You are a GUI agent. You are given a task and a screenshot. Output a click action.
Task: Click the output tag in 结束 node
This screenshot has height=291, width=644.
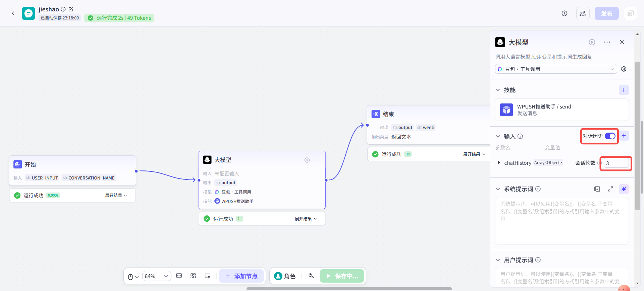[x=402, y=127]
